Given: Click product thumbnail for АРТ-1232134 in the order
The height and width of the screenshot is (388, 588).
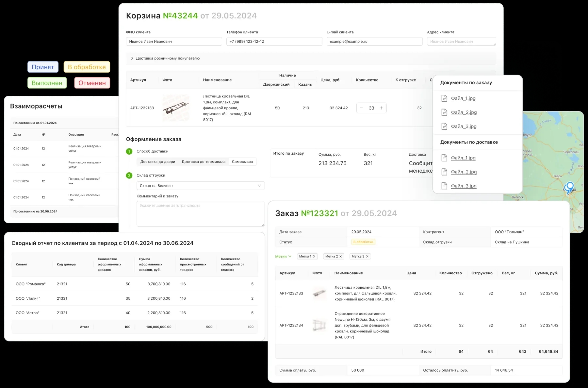Looking at the screenshot, I should click(x=319, y=325).
